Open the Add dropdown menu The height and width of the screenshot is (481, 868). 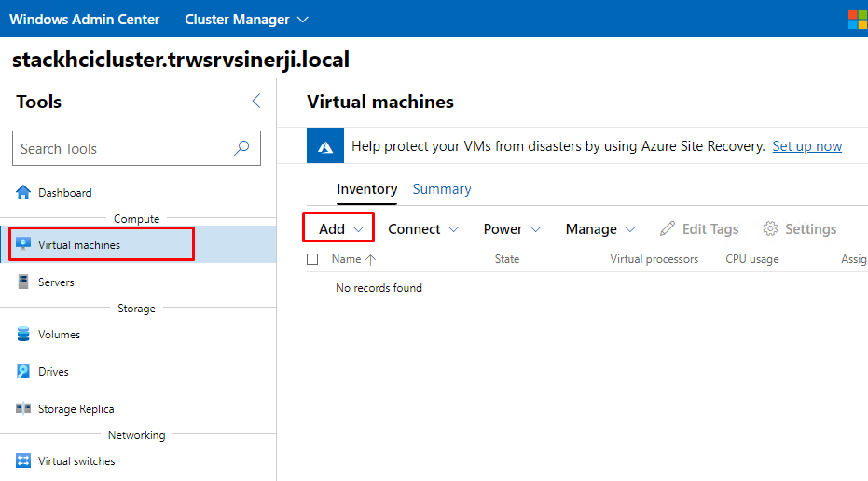point(341,228)
